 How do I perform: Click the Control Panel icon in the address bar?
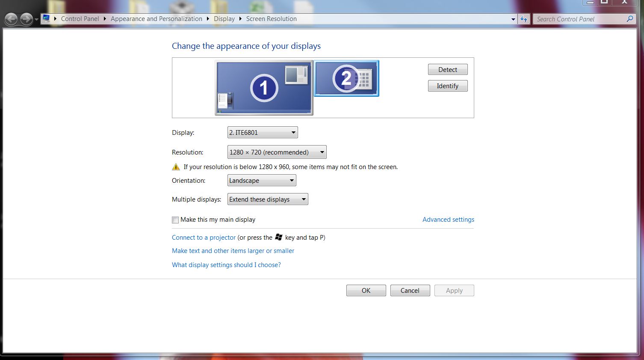[x=46, y=18]
